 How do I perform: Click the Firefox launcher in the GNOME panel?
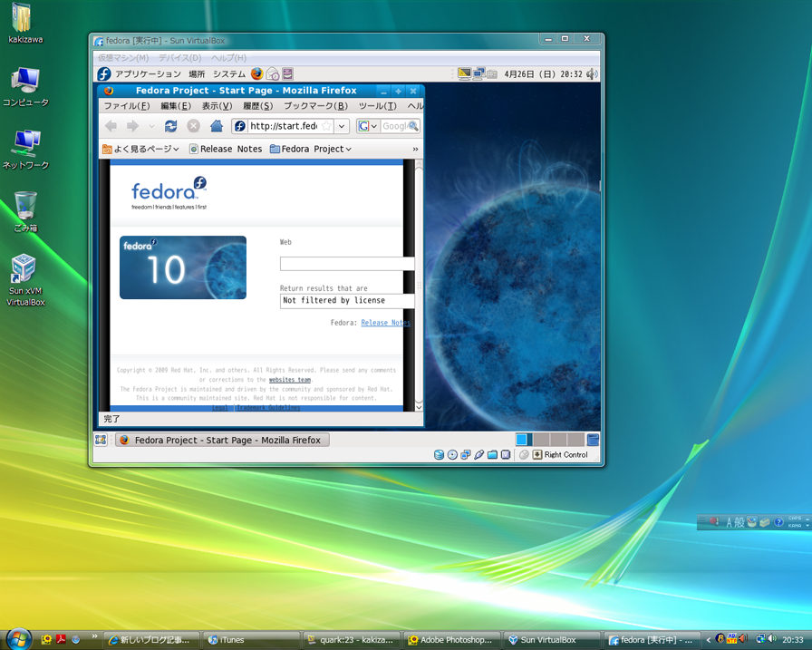click(x=256, y=74)
